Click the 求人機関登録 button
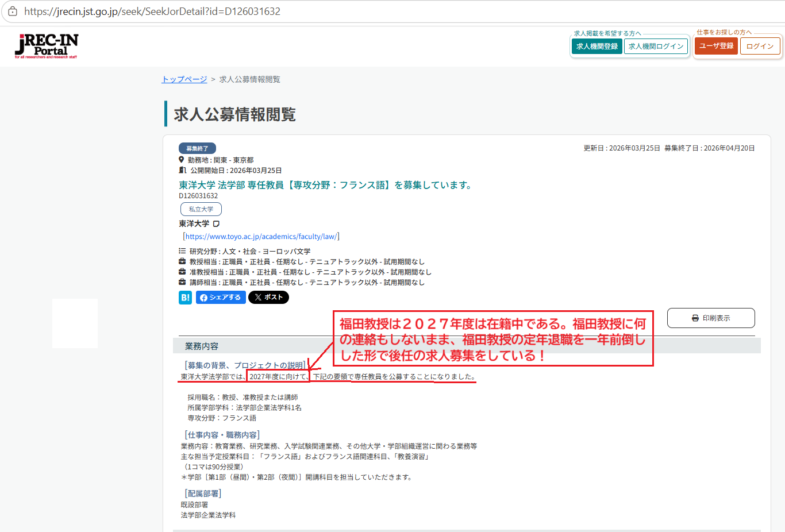This screenshot has width=785, height=532. click(597, 47)
